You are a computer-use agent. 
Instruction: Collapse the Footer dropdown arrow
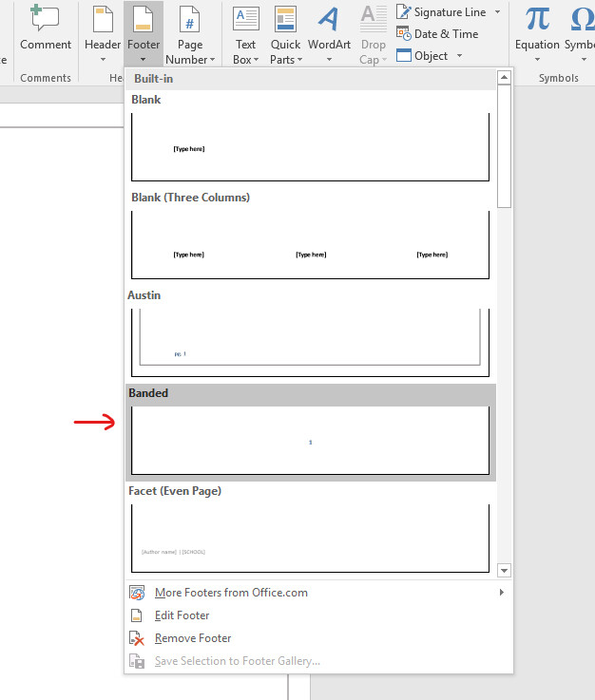(x=143, y=60)
